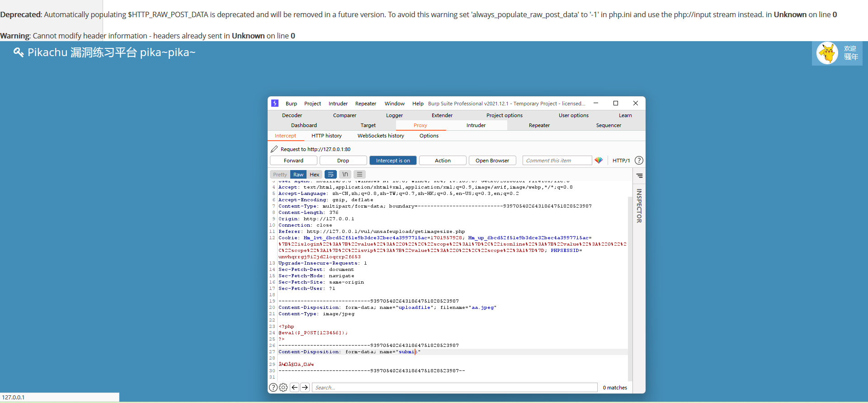Screen dimensions: 868x403
Task: Click the request Search field
Action: [454, 387]
